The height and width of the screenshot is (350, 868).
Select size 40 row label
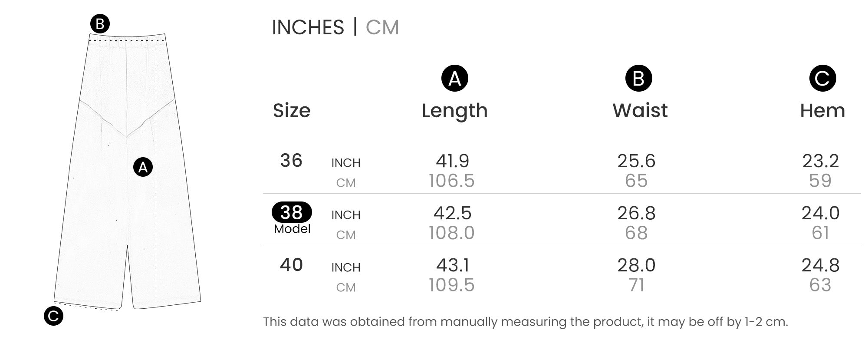point(291,265)
